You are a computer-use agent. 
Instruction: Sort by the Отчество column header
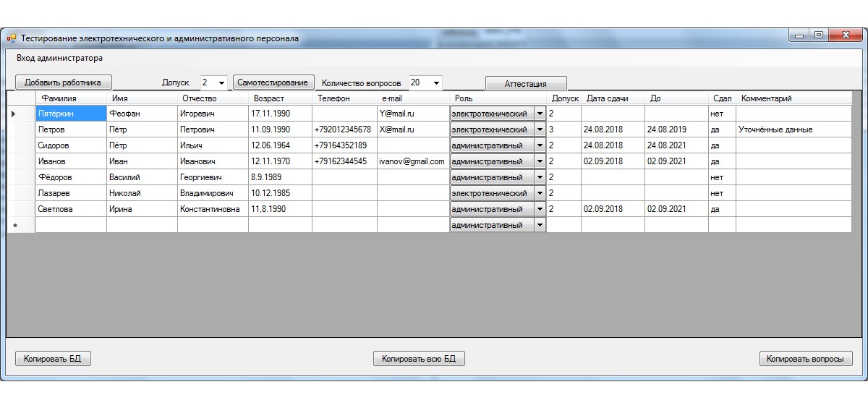pos(213,98)
